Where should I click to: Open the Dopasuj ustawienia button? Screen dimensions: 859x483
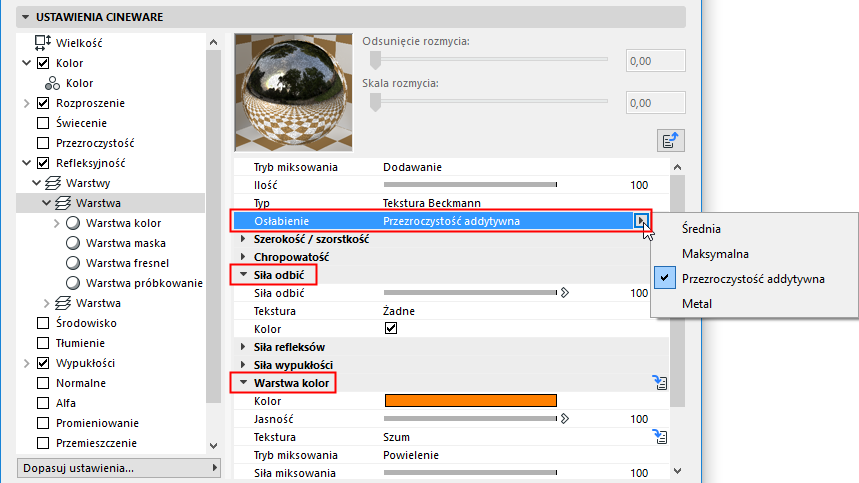click(x=119, y=468)
